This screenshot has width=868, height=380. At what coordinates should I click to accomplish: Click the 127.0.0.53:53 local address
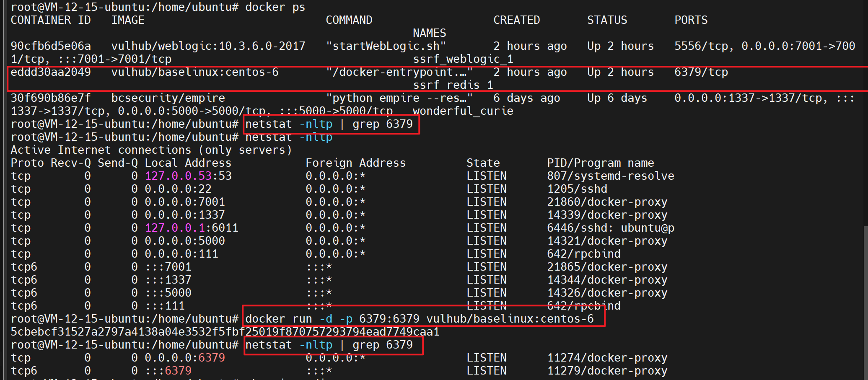point(188,176)
